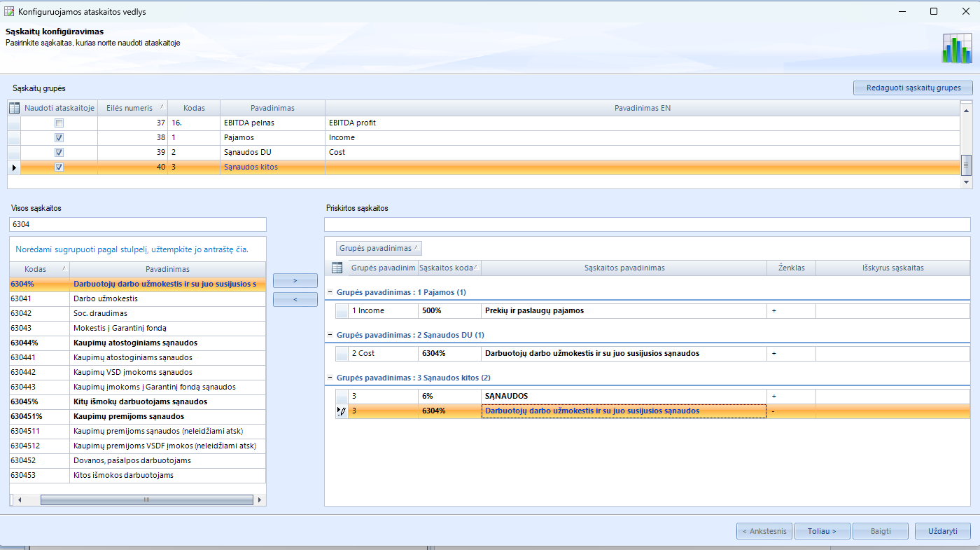The image size is (980, 550).
Task: Collapse the 1 Pajamos group
Action: (x=330, y=292)
